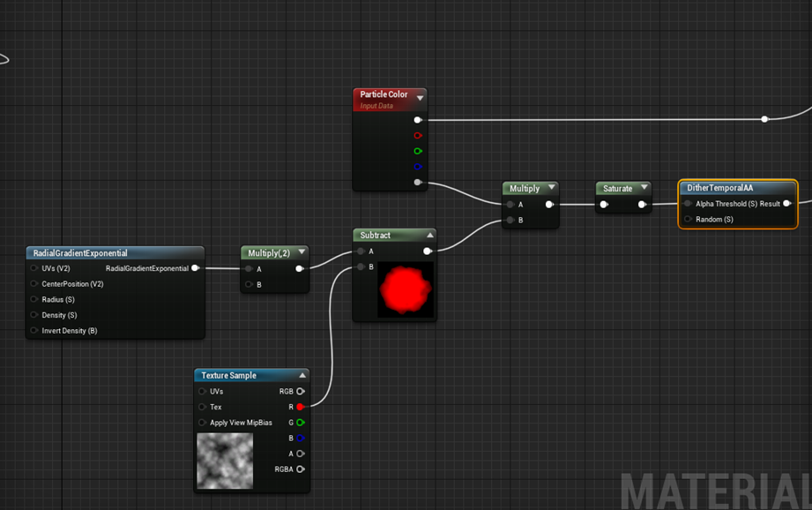Click Texture Sample green G output pin
The image size is (812, 510).
(x=301, y=423)
